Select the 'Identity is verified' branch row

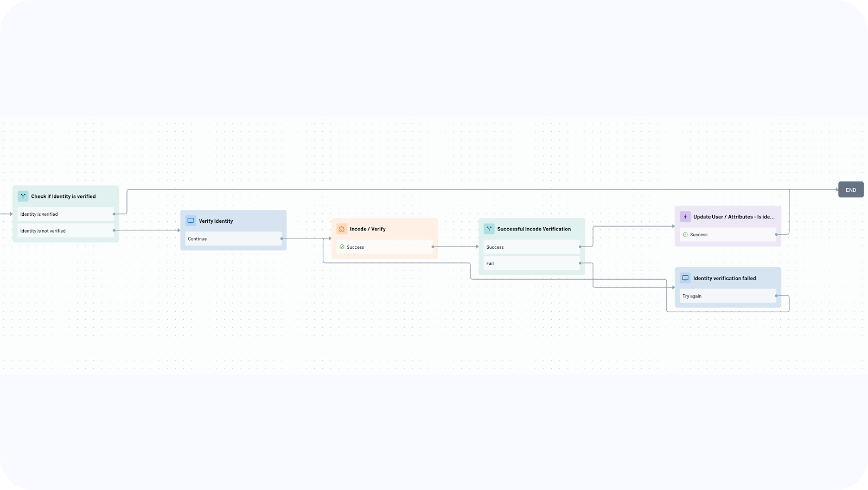point(65,214)
